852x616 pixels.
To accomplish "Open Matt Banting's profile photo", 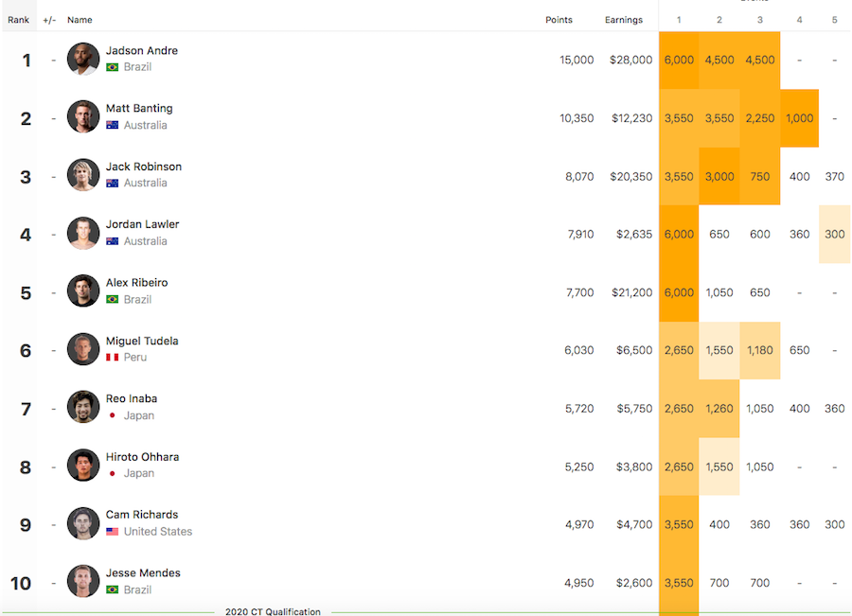I will click(x=83, y=116).
